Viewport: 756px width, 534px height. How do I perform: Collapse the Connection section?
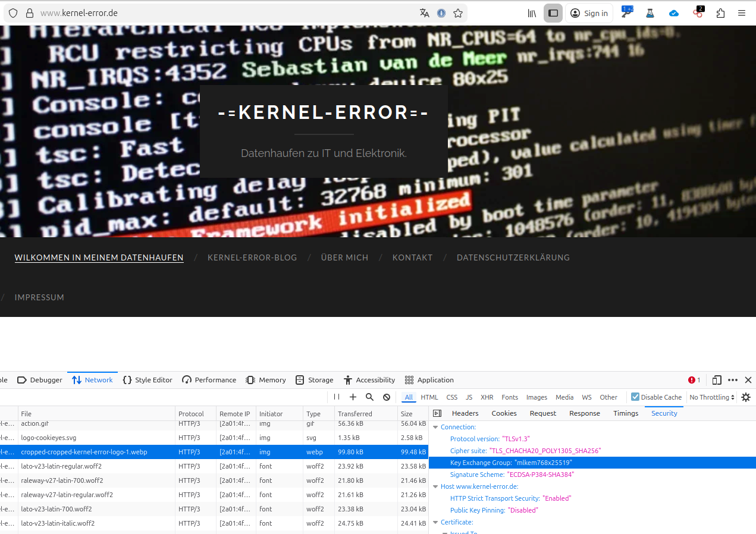click(x=435, y=427)
